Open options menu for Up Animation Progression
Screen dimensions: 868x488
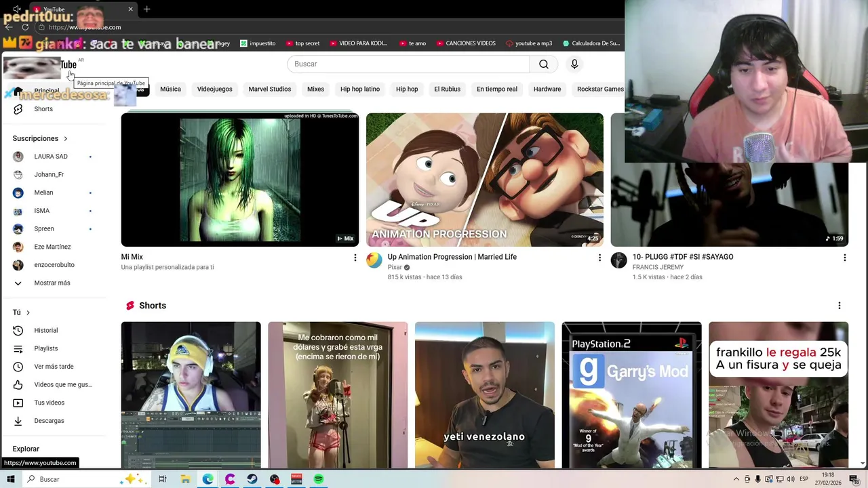point(599,258)
